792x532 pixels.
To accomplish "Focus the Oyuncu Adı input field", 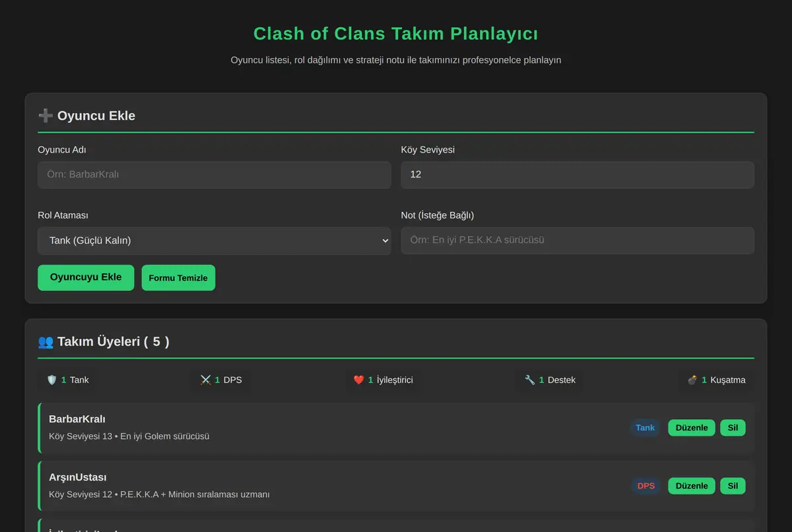I will point(214,175).
